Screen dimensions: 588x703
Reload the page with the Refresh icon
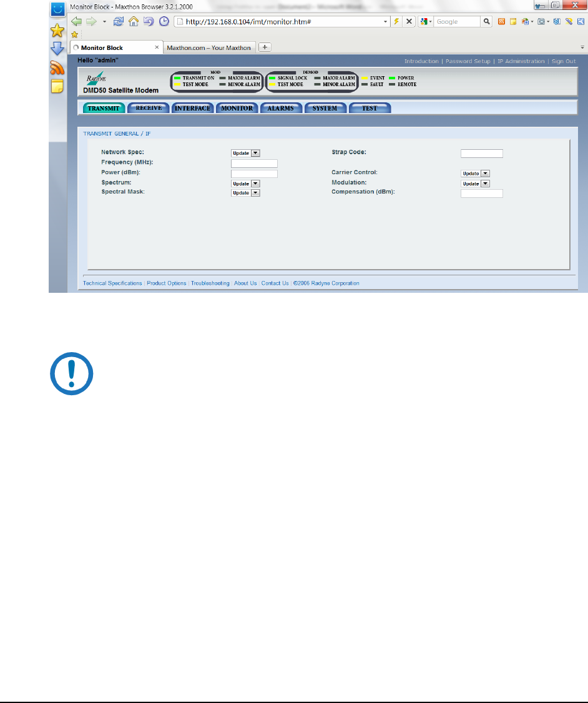coord(119,21)
